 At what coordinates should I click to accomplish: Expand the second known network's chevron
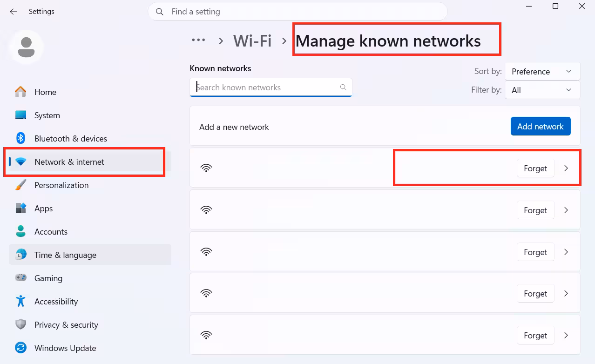(566, 210)
